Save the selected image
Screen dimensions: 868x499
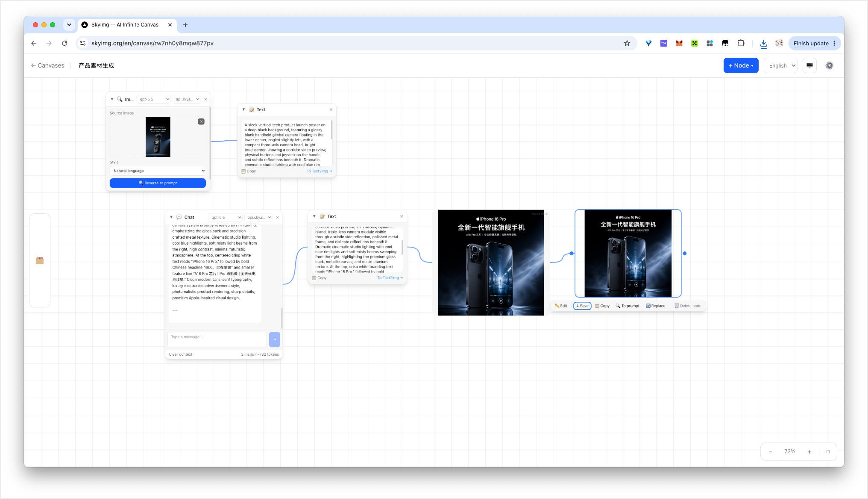coord(582,306)
